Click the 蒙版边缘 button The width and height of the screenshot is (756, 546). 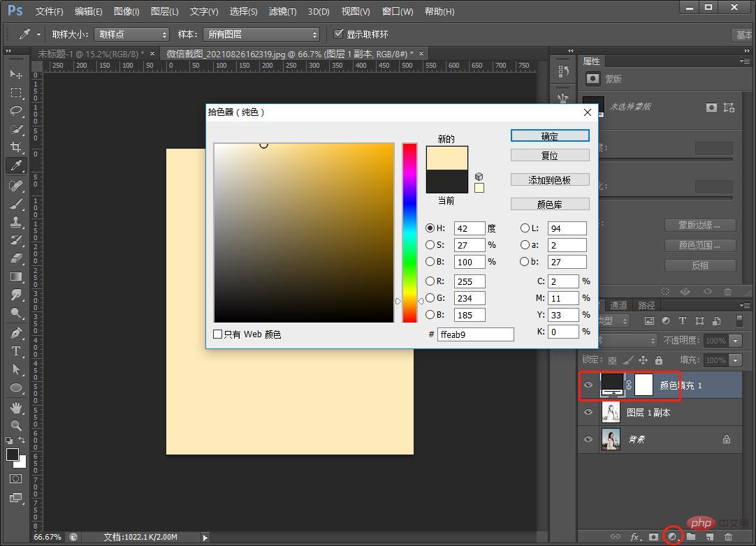click(x=699, y=225)
